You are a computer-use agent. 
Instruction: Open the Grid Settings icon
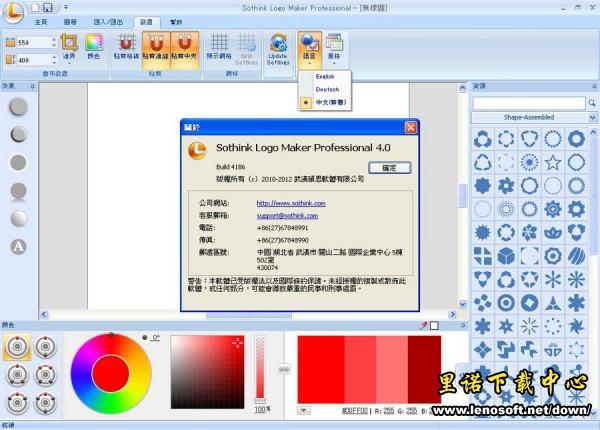[247, 48]
